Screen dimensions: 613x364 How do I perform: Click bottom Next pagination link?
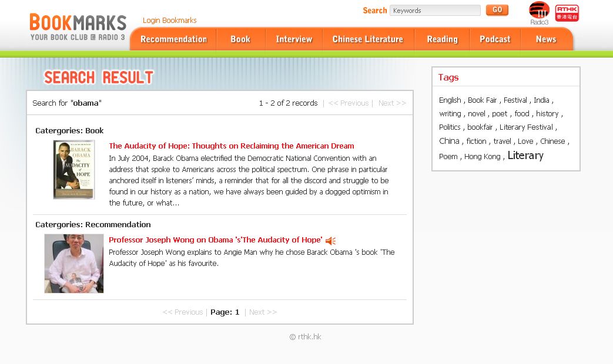[x=263, y=312]
